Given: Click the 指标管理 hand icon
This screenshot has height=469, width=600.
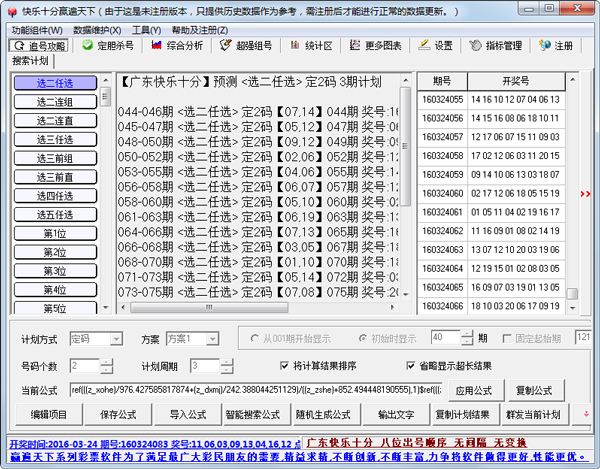Looking at the screenshot, I should (475, 45).
